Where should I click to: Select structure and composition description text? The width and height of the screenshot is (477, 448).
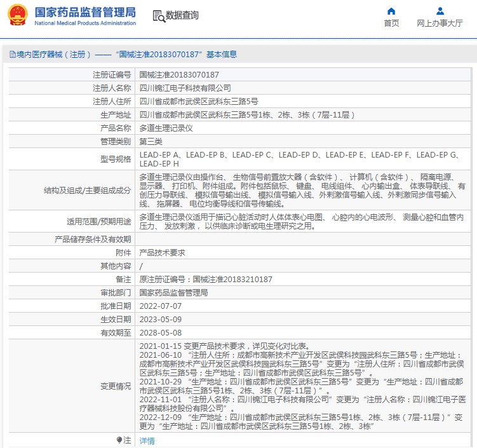[302, 191]
